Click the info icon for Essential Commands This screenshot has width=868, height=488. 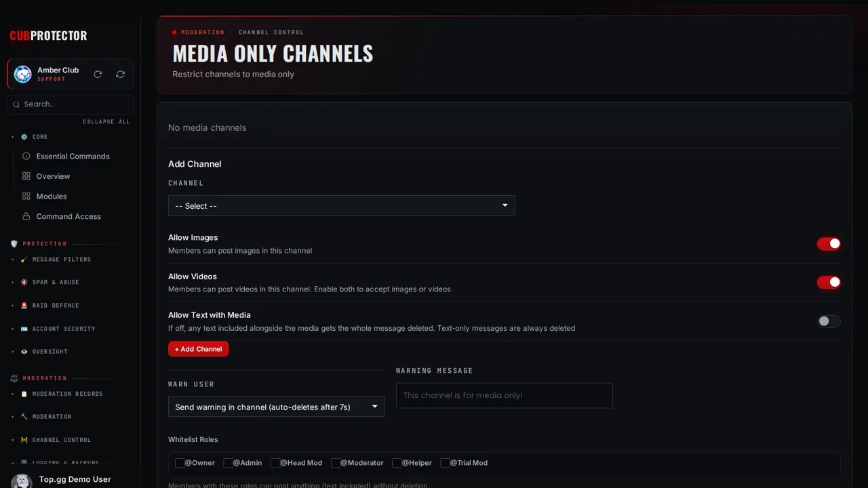(x=26, y=156)
